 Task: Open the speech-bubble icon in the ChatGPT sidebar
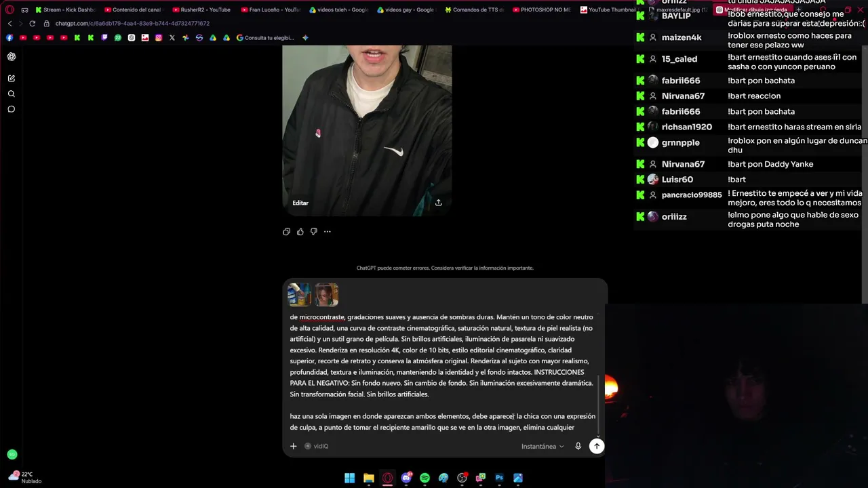coord(12,109)
